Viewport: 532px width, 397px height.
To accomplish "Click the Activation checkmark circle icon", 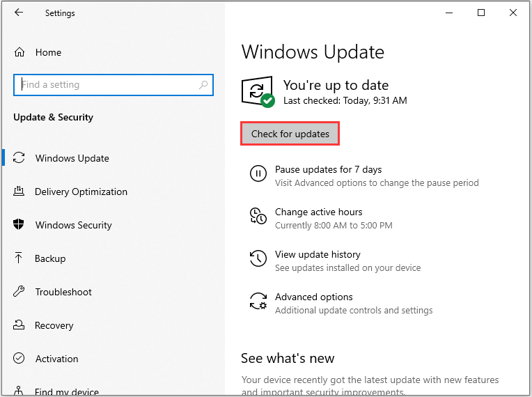I will coord(19,358).
